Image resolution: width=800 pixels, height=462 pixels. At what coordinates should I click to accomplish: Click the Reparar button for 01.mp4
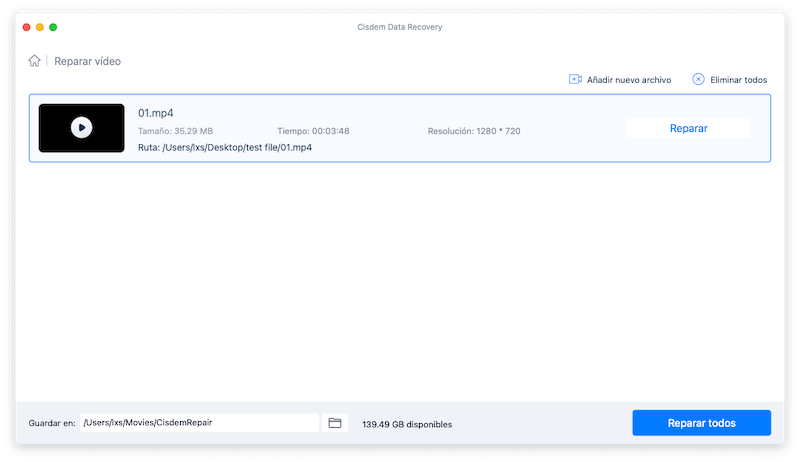tap(688, 129)
